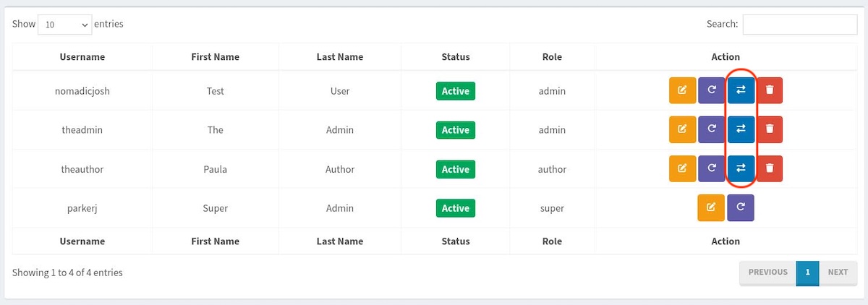Open the Show entries count dropdown
868x305 pixels.
click(65, 25)
